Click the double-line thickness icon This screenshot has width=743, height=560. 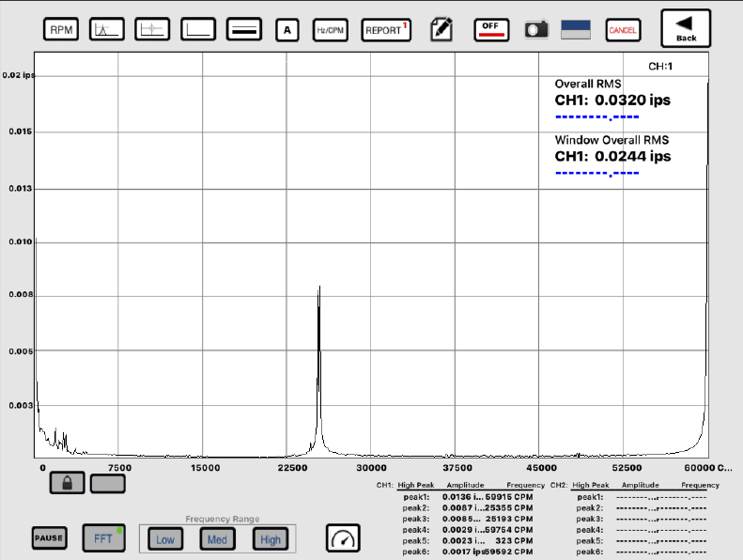click(244, 29)
